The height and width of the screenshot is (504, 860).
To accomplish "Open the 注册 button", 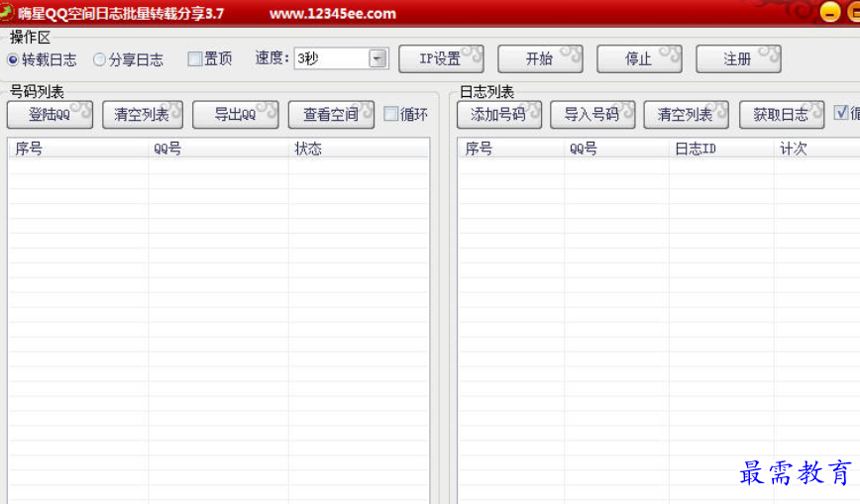I will (x=738, y=58).
